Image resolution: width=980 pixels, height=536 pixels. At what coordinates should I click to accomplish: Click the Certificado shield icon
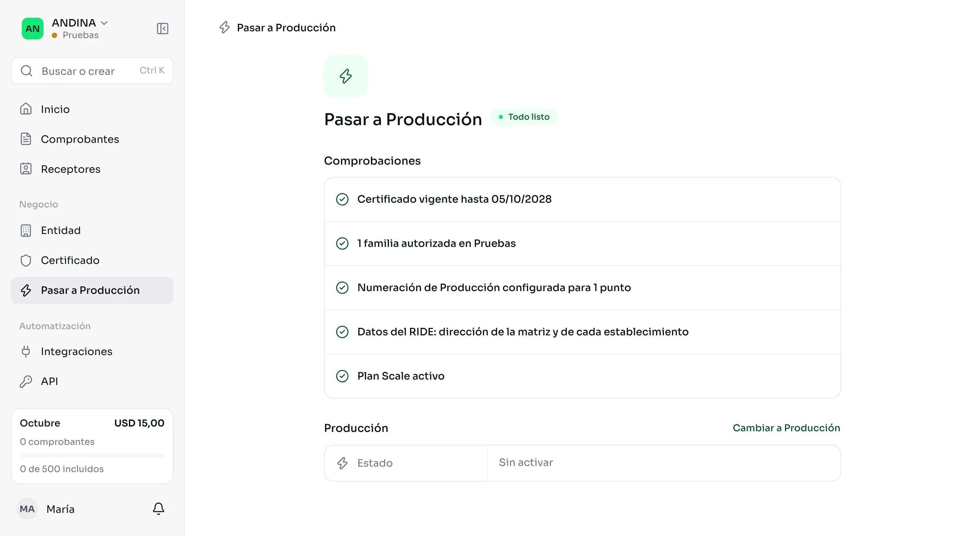pos(26,261)
